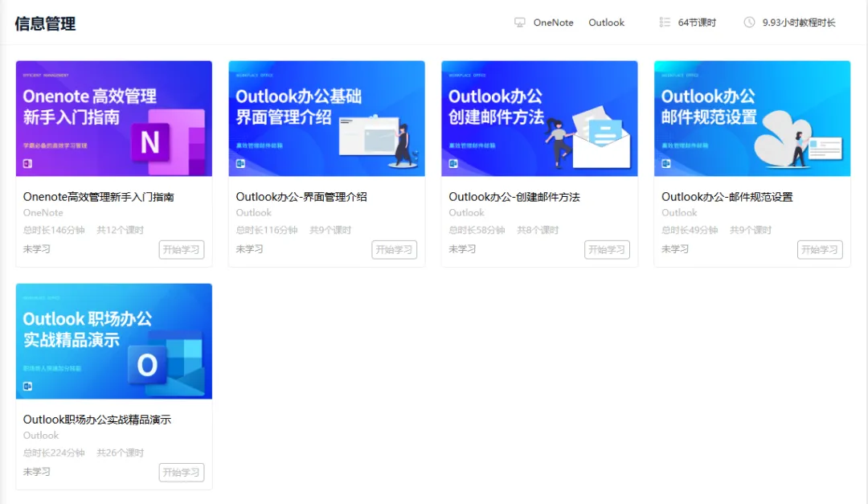Start learning Outlook办公-邮件规范设置
The height and width of the screenshot is (504, 868).
coord(820,250)
